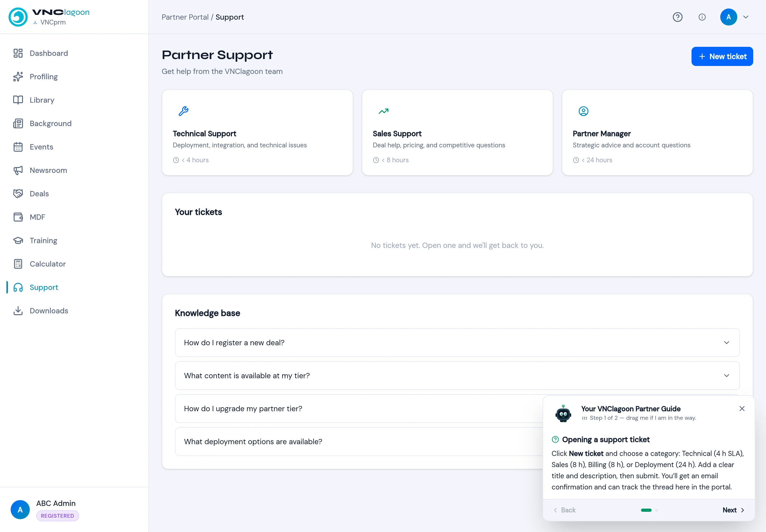Click the 'Your tickets' heading
Viewport: 766px width, 532px height.
[x=198, y=212]
